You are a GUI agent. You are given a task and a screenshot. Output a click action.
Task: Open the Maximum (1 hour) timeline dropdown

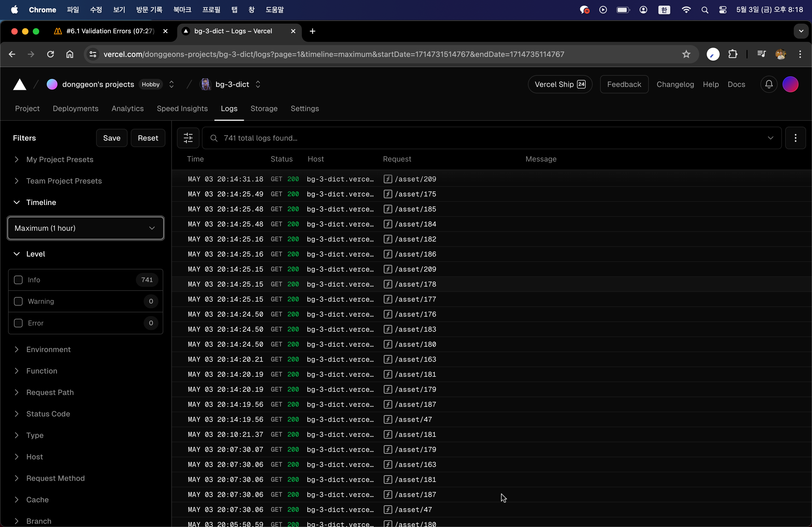pyautogui.click(x=85, y=228)
